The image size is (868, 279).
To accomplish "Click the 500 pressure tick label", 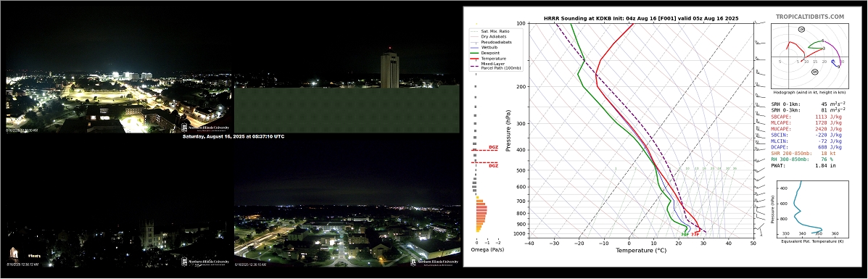I will click(x=521, y=170).
